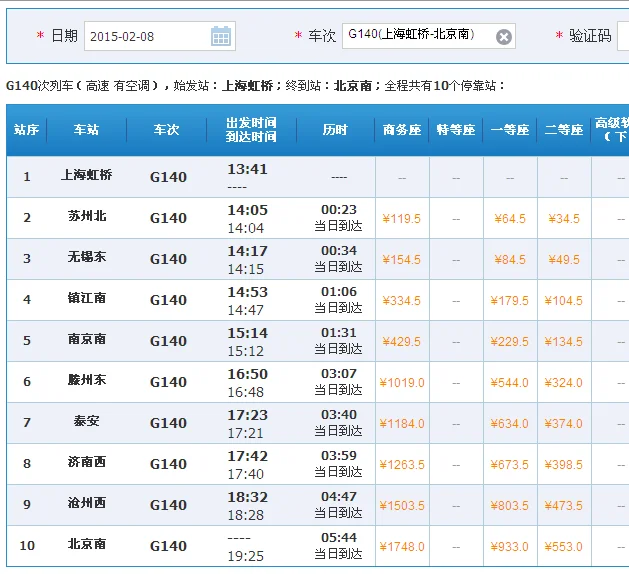Click second class price ¥374.0

[x=564, y=424]
